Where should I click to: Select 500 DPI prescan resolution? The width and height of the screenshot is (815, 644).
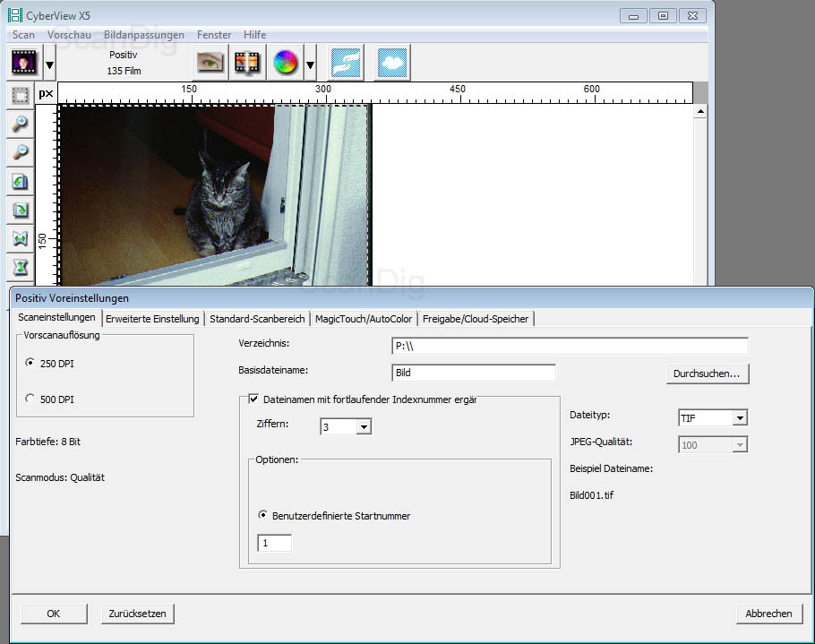tap(30, 399)
